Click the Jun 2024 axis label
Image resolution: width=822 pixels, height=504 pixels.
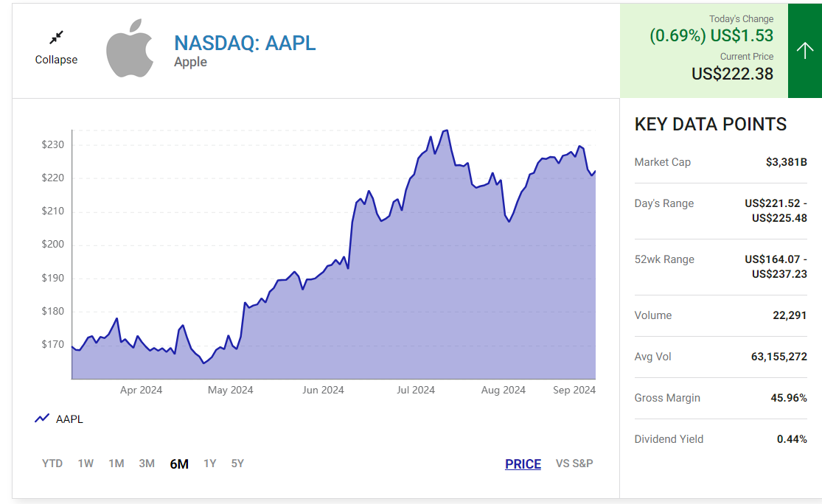pyautogui.click(x=323, y=391)
